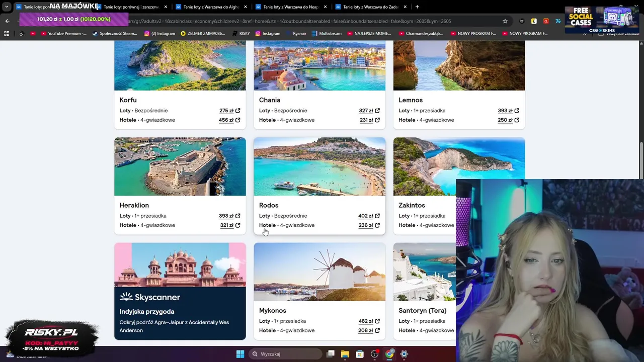The image size is (644, 362).
Task: Click Korfu hotel price 456 zł
Action: [x=226, y=120]
